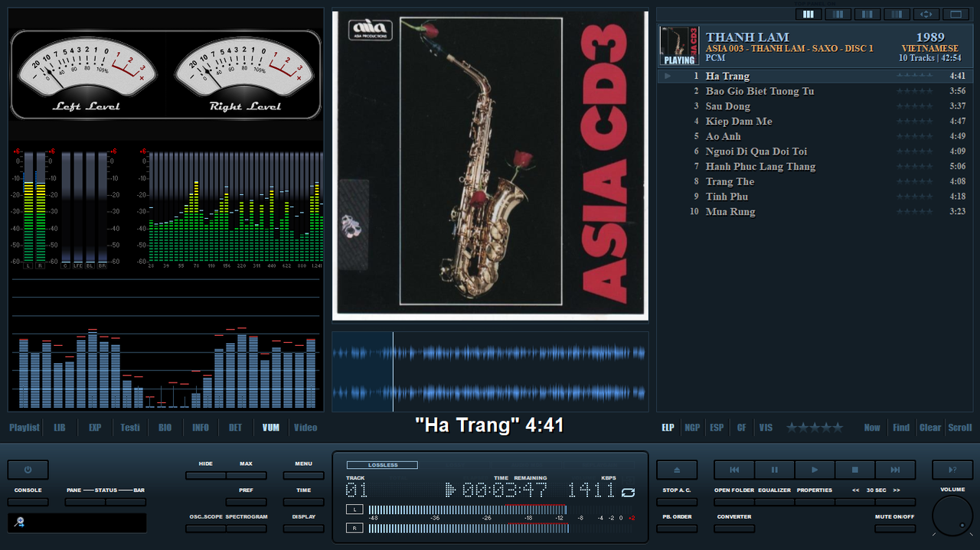
Task: Click the R channel indicator box
Action: pos(354,528)
